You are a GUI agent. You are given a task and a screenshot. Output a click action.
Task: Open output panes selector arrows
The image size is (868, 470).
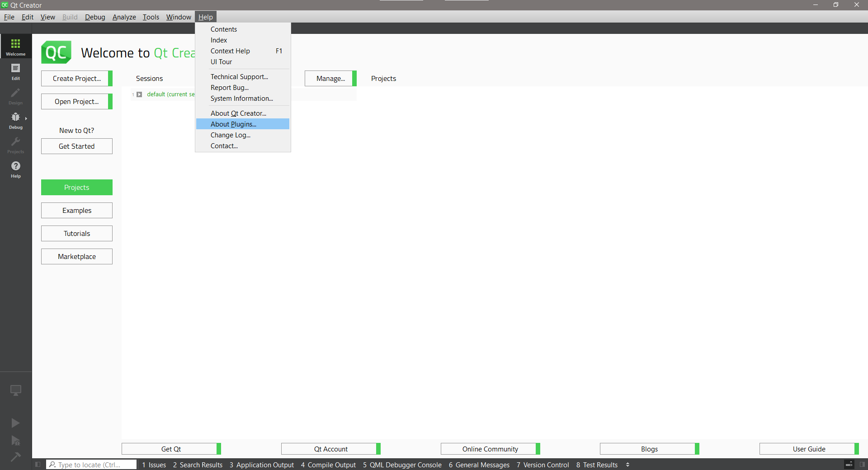point(627,465)
